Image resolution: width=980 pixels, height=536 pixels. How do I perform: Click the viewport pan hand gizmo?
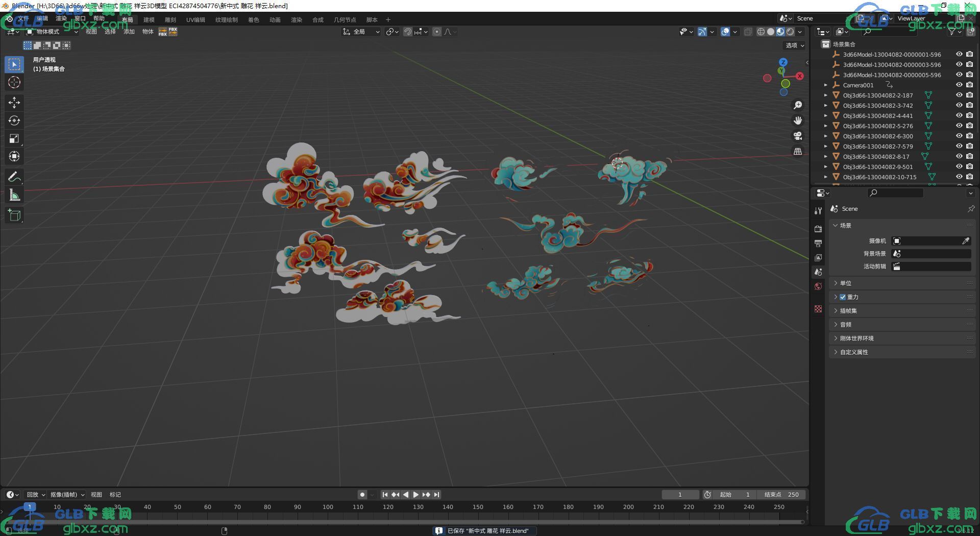pyautogui.click(x=798, y=120)
